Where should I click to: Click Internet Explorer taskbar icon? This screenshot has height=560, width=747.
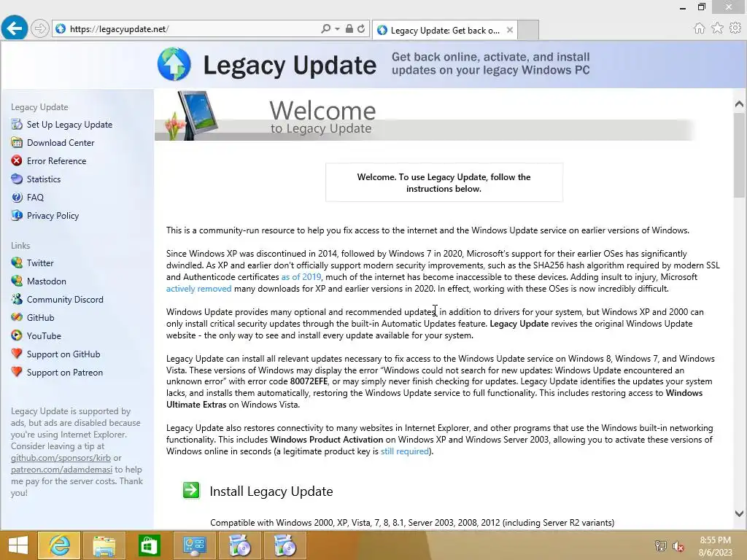59,545
